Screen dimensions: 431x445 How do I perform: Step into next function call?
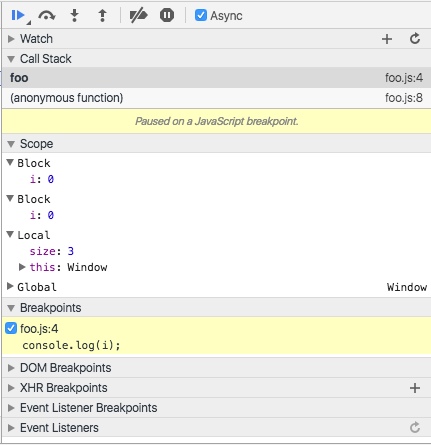[74, 15]
